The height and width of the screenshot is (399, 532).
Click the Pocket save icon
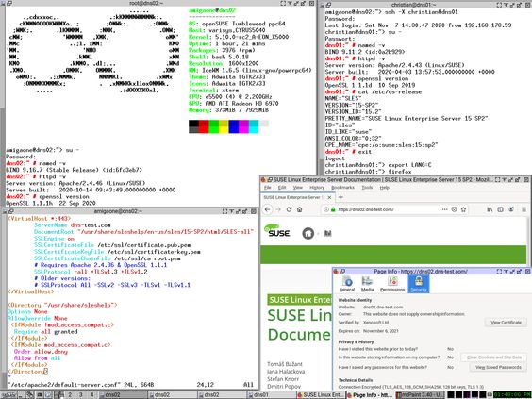(454, 209)
